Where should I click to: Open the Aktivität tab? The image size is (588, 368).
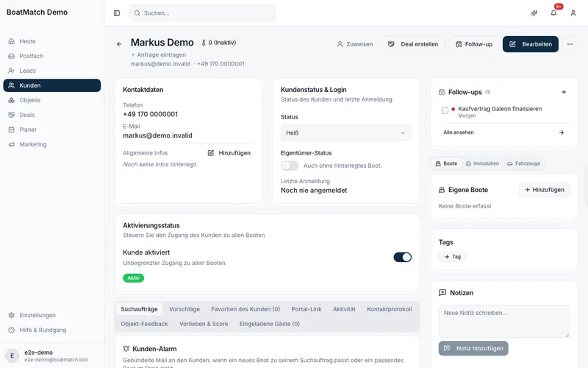coord(344,309)
